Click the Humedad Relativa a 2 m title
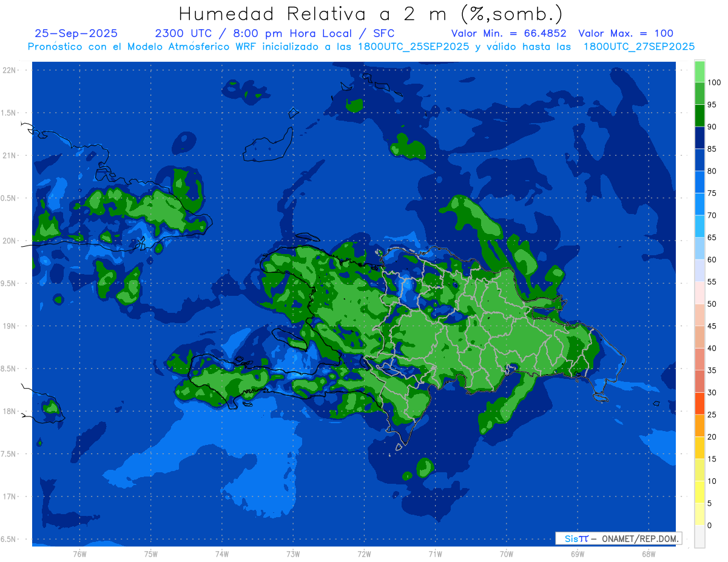 tap(371, 13)
